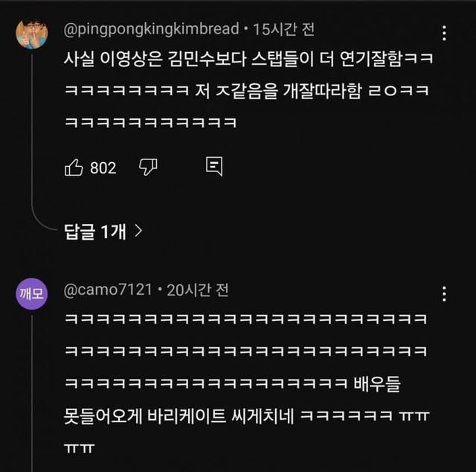Open the three-dot menu for the @camo7121 comment

point(444,293)
